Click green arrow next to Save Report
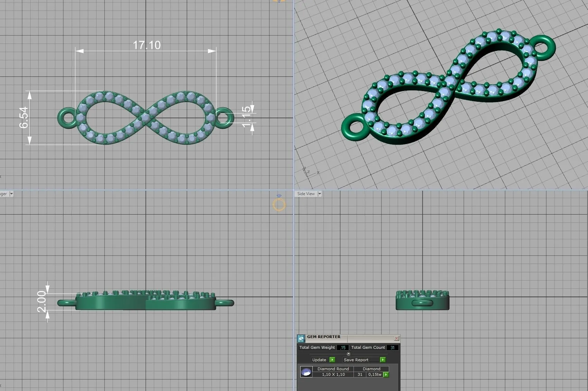Viewport: 588px width, 391px height. coord(383,360)
